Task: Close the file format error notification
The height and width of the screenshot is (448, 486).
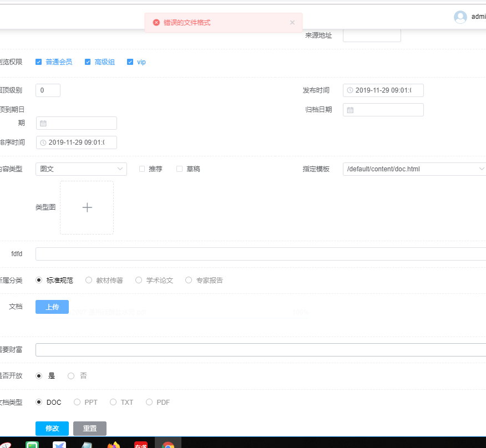Action: [292, 23]
